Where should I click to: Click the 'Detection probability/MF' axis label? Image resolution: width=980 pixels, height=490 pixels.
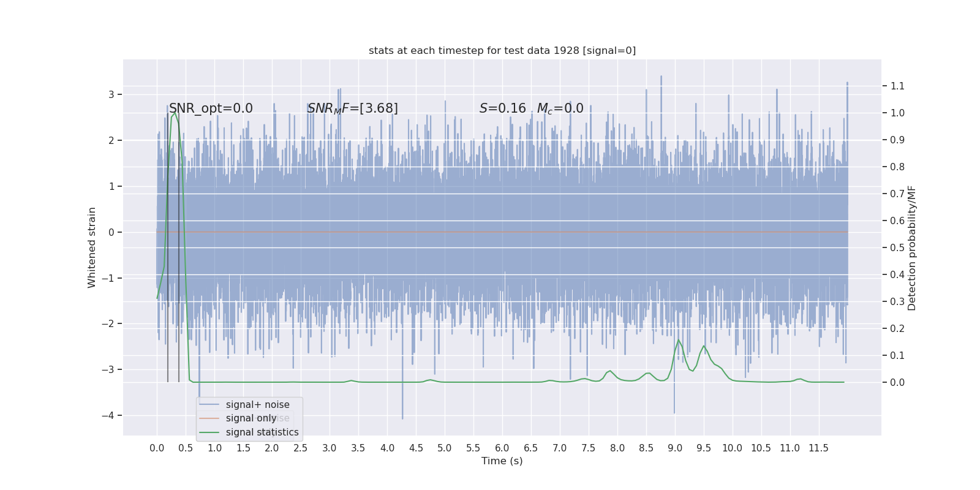(x=912, y=248)
